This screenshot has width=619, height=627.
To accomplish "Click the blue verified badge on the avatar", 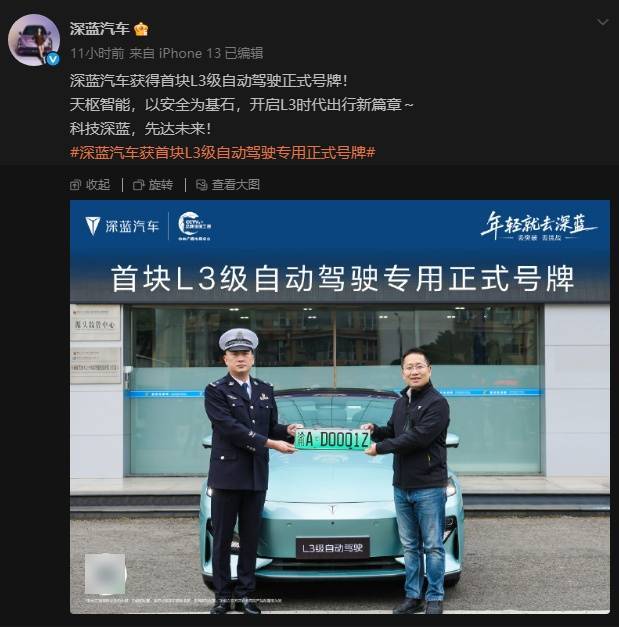I will point(53,59).
